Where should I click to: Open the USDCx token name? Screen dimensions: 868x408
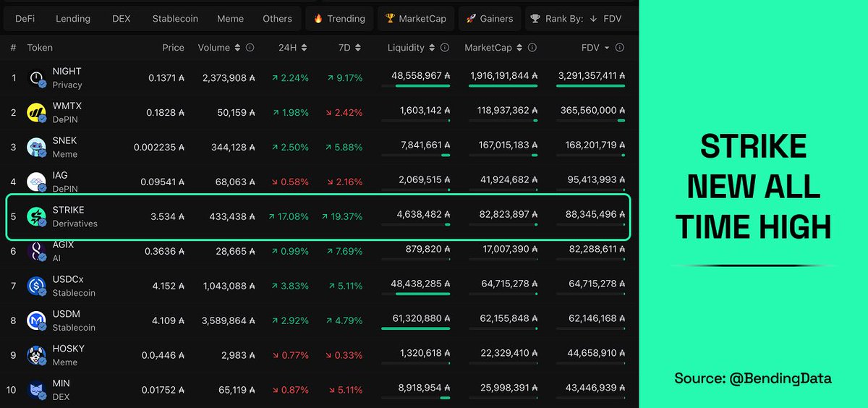click(x=69, y=279)
